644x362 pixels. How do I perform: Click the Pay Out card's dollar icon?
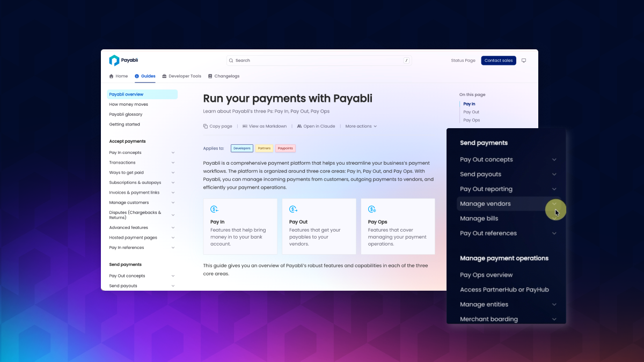pyautogui.click(x=293, y=209)
